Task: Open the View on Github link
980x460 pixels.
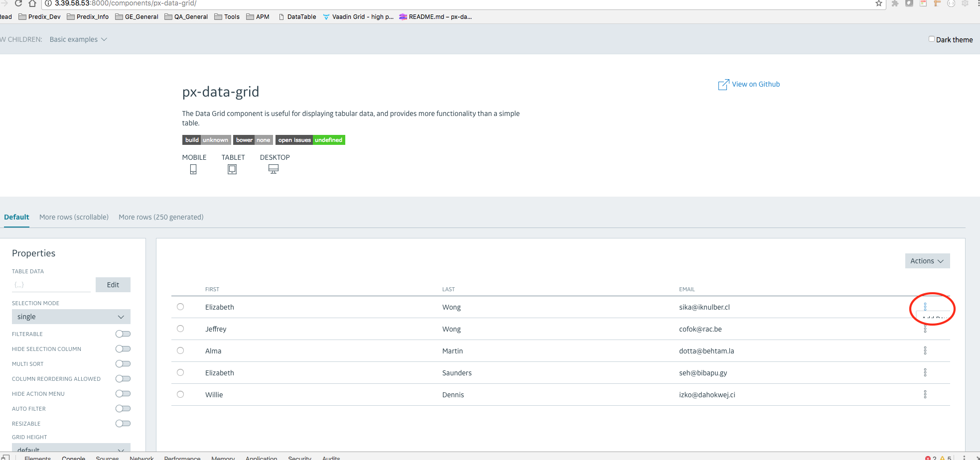Action: point(756,84)
